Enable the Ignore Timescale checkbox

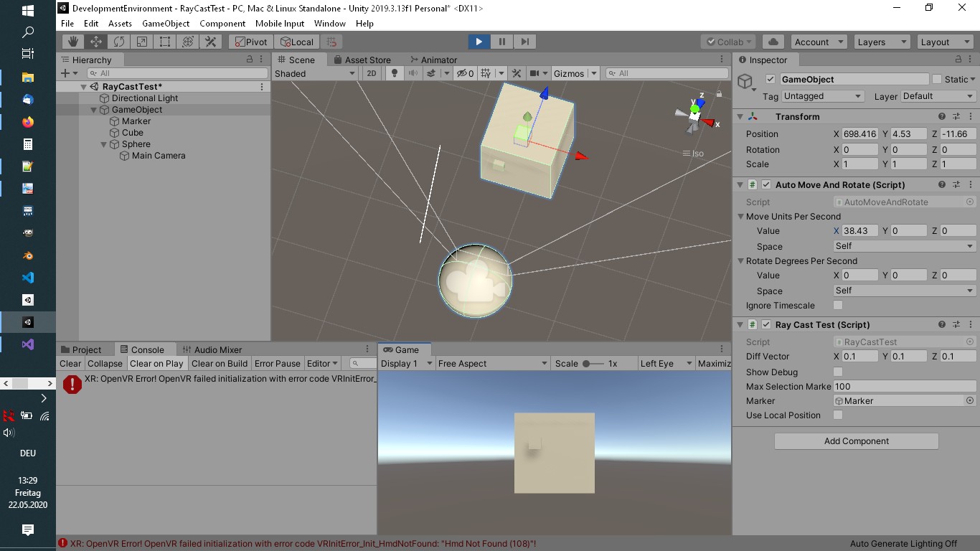837,305
